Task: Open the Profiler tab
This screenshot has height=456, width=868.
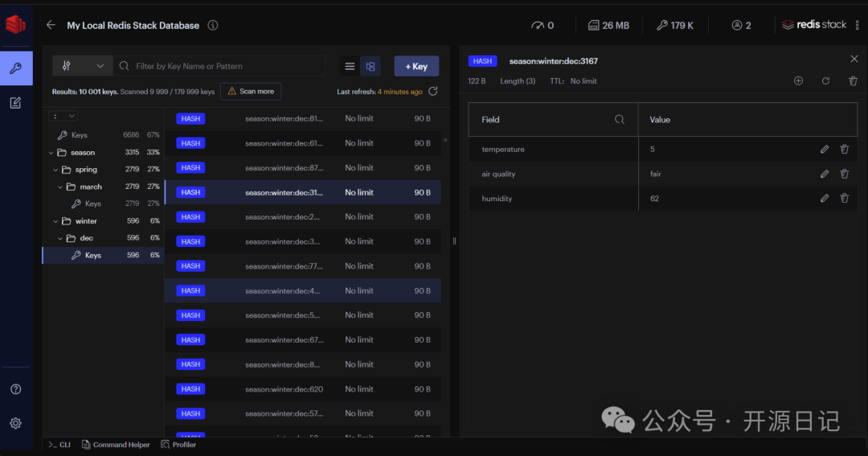Action: tap(178, 445)
